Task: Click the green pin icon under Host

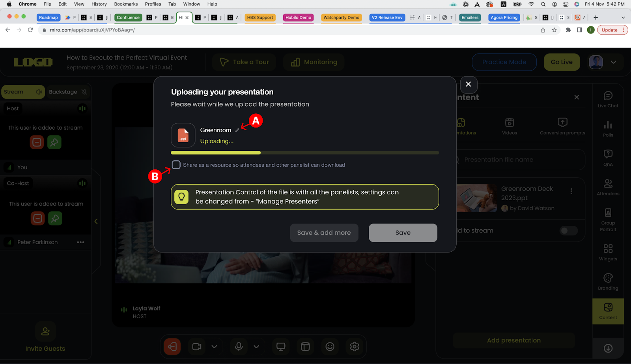Action: [54, 142]
